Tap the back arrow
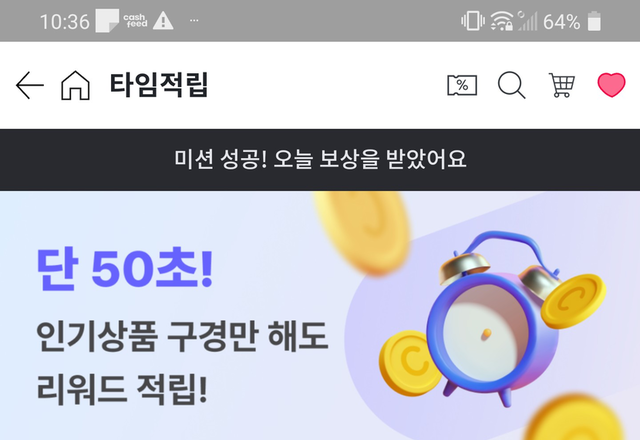Viewport: 640px width, 440px height. coord(30,85)
